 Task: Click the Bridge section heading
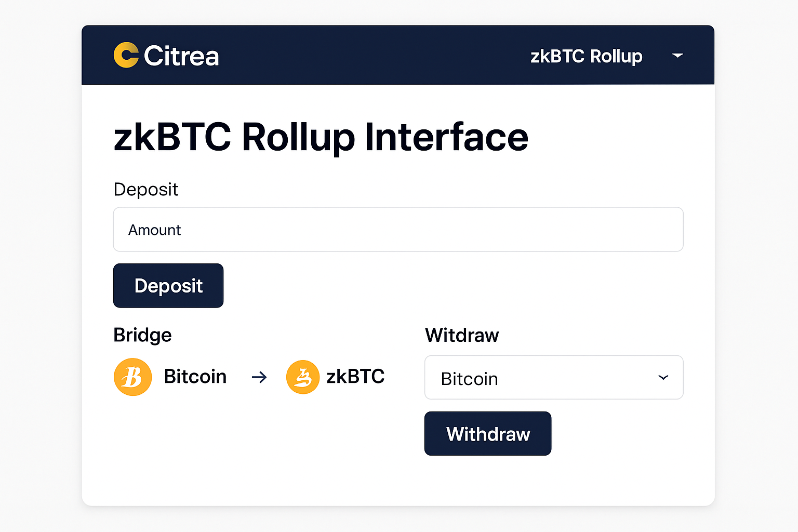coord(142,335)
